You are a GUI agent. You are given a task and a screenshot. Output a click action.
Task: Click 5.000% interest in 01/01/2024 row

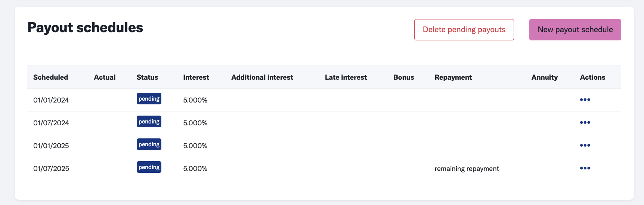[195, 100]
